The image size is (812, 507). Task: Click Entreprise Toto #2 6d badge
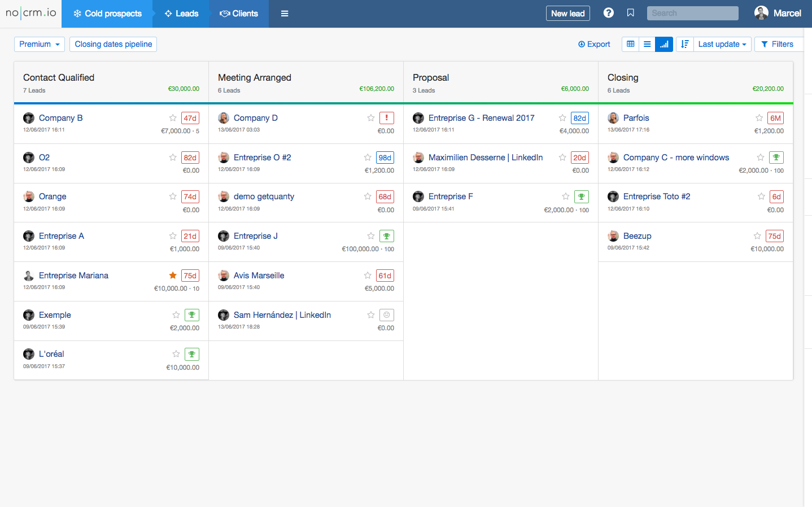pos(776,196)
